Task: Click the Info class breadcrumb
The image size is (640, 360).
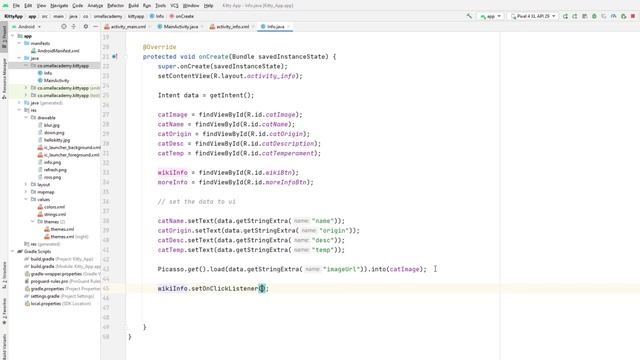Action: pos(157,16)
